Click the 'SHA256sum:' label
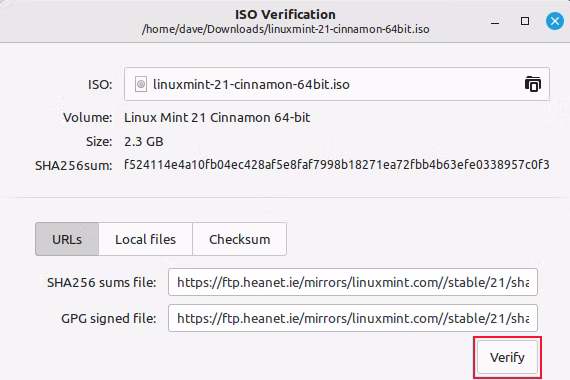Image resolution: width=570 pixels, height=380 pixels. 73,166
